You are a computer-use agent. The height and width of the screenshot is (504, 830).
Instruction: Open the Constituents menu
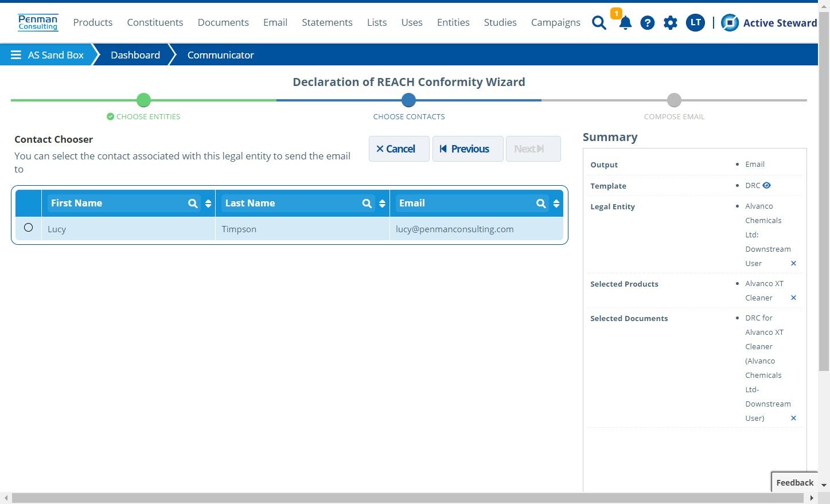coord(155,22)
